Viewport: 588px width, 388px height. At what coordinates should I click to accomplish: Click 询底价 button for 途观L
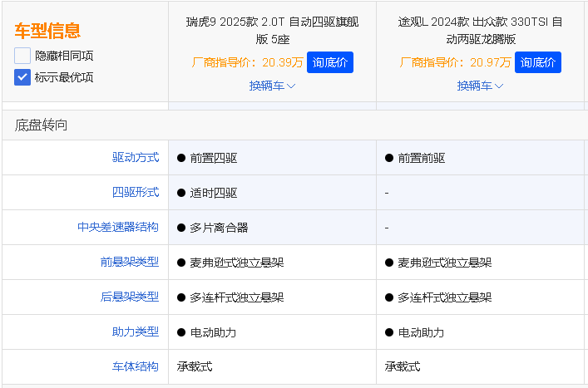[537, 62]
